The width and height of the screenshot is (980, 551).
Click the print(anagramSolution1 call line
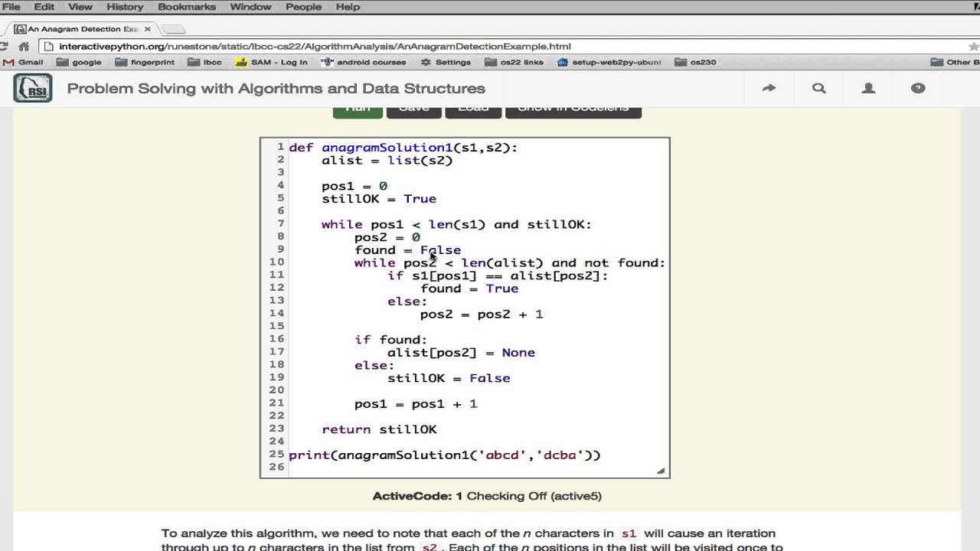click(445, 455)
